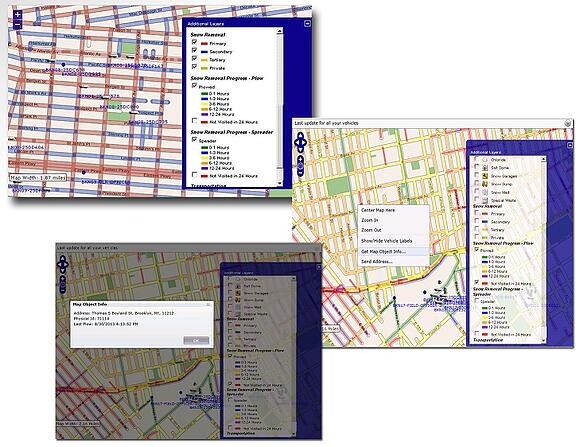Confirm Map Object Info dialog with OK

pos(196,340)
